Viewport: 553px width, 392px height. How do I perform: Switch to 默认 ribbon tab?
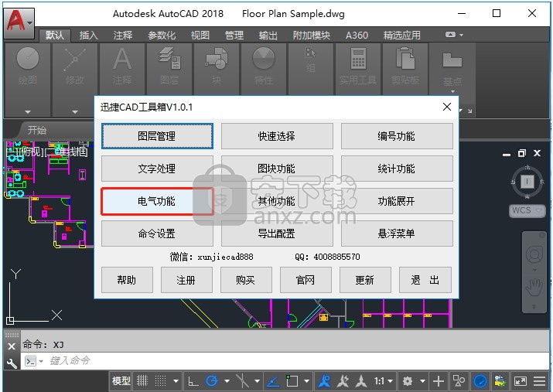(x=55, y=36)
